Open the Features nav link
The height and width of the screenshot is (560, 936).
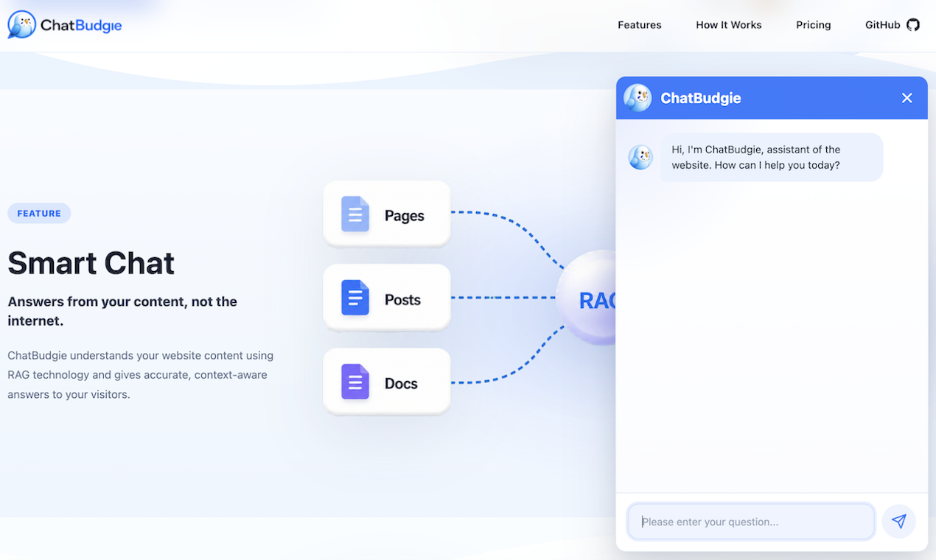coord(639,25)
